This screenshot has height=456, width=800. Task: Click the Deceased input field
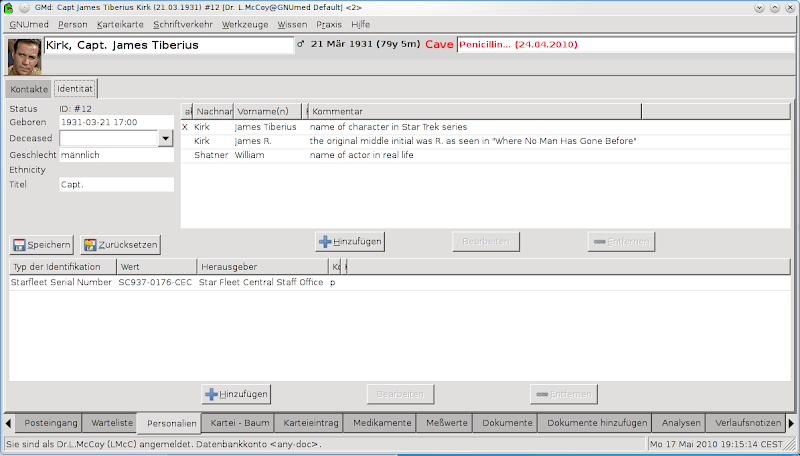click(x=109, y=138)
